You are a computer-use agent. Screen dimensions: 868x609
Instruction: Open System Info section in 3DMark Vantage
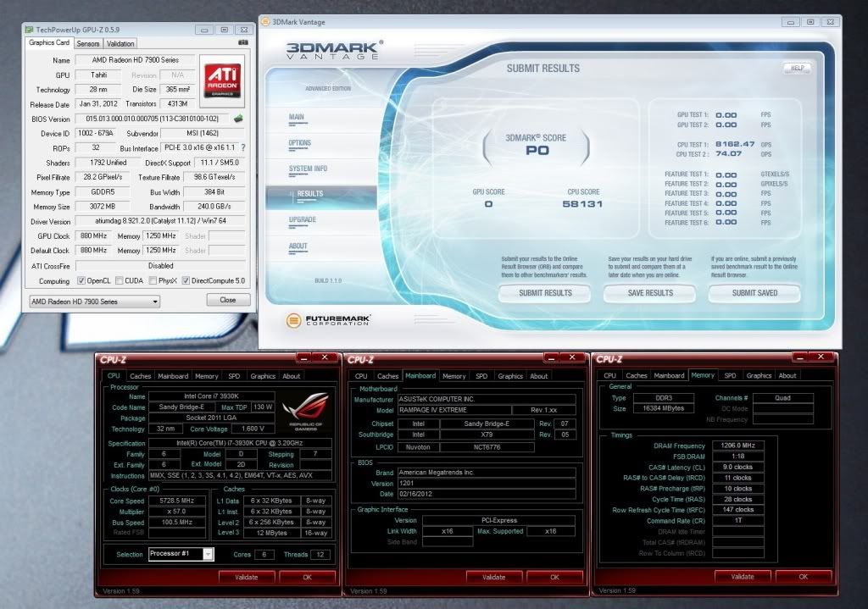(308, 169)
